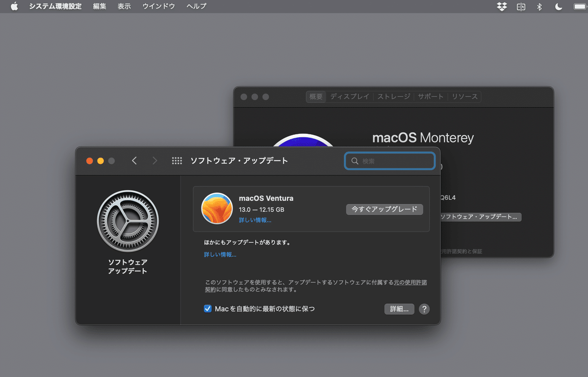Open 詳しい情報 link under other updates
Screen dimensions: 588x377
[x=220, y=254]
